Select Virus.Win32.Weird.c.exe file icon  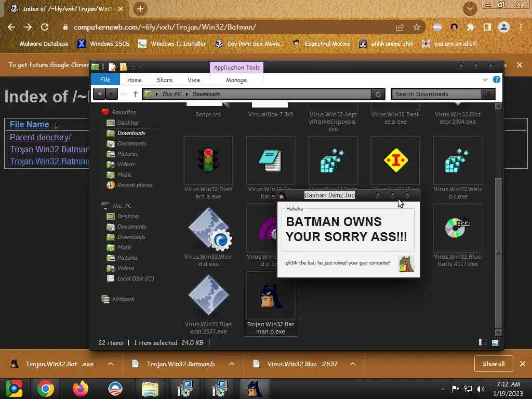[x=457, y=160]
